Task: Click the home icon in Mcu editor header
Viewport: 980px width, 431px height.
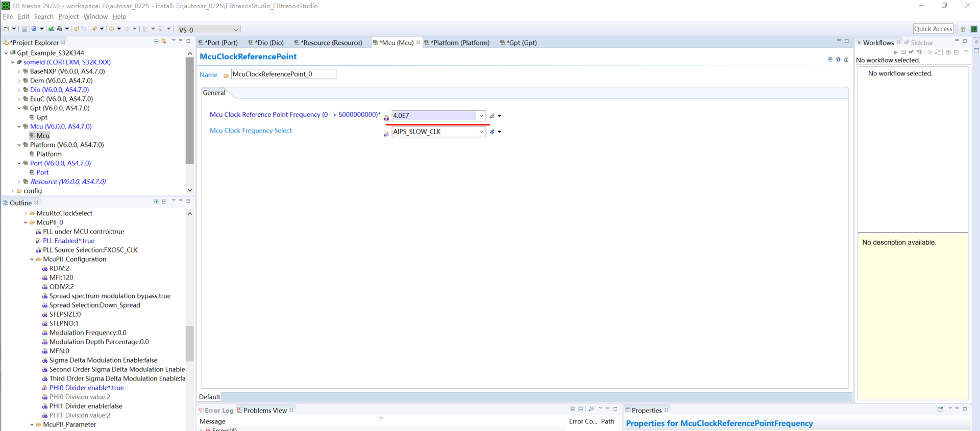Action: coord(846,59)
